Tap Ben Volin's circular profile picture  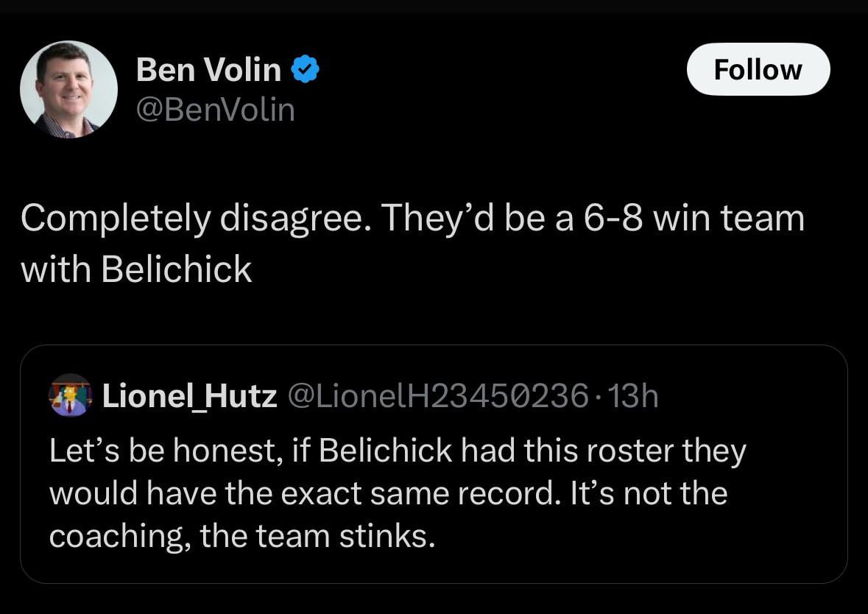click(x=68, y=88)
